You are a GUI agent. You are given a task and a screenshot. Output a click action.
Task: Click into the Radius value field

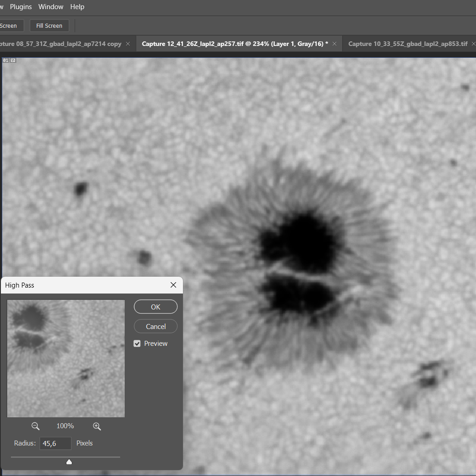tap(56, 443)
